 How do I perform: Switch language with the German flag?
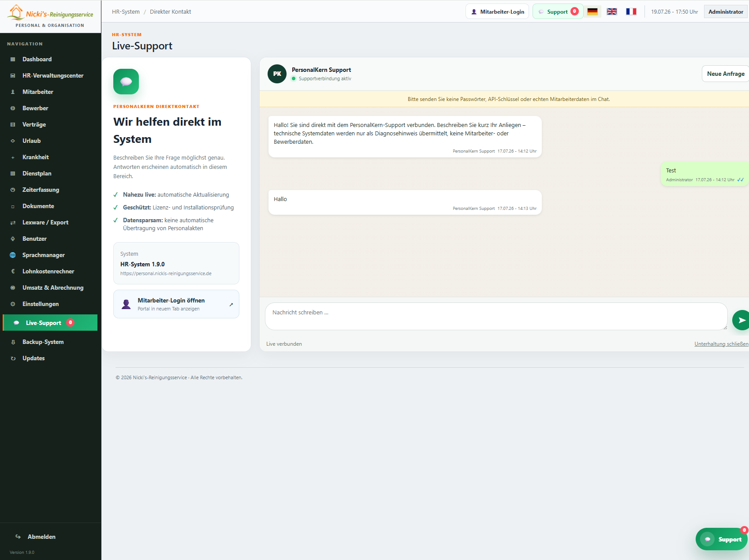click(x=592, y=11)
